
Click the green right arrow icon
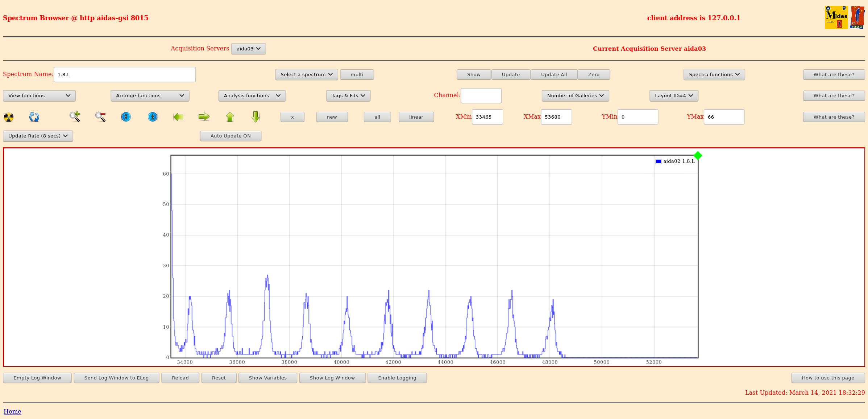pyautogui.click(x=204, y=117)
